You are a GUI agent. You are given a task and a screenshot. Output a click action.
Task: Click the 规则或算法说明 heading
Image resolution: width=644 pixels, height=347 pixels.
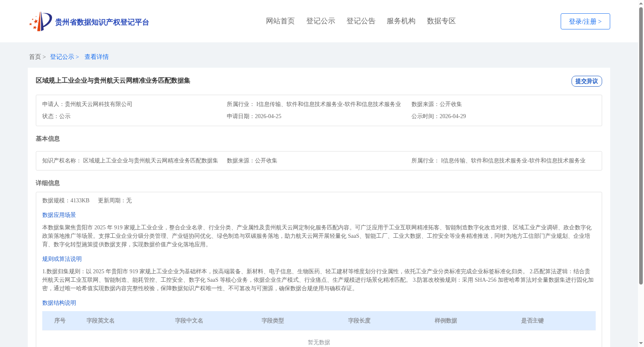tap(62, 259)
